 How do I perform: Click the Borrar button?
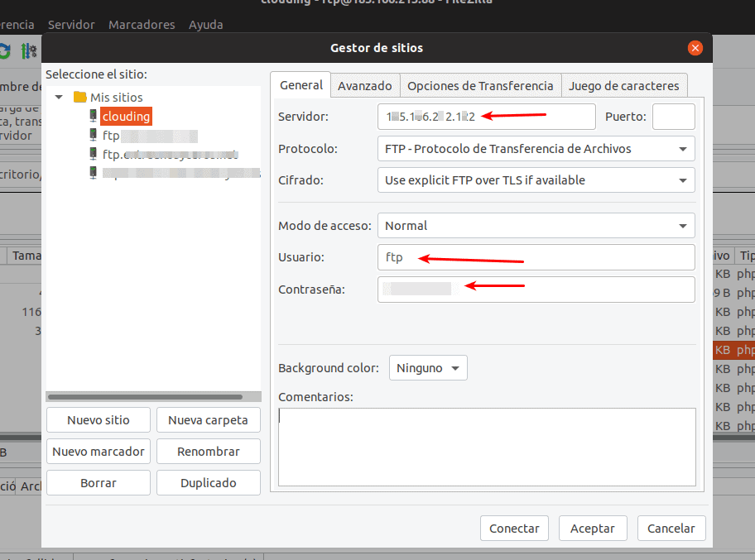tap(99, 482)
